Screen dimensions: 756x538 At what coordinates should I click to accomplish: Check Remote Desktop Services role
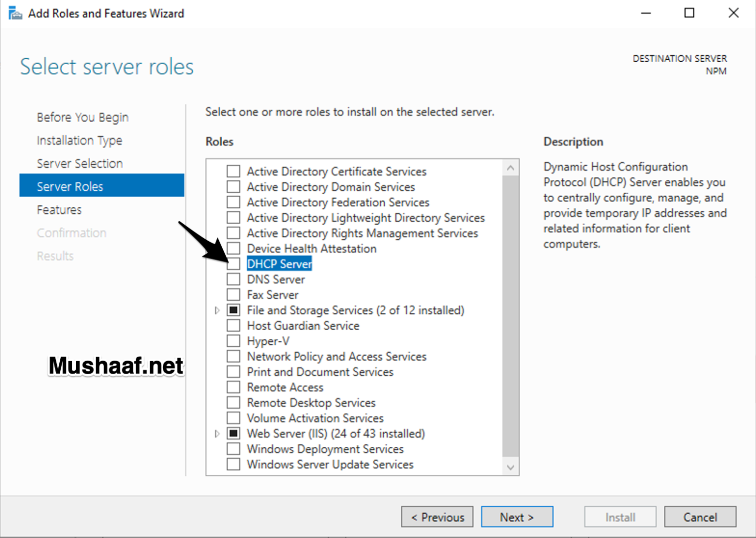point(233,402)
